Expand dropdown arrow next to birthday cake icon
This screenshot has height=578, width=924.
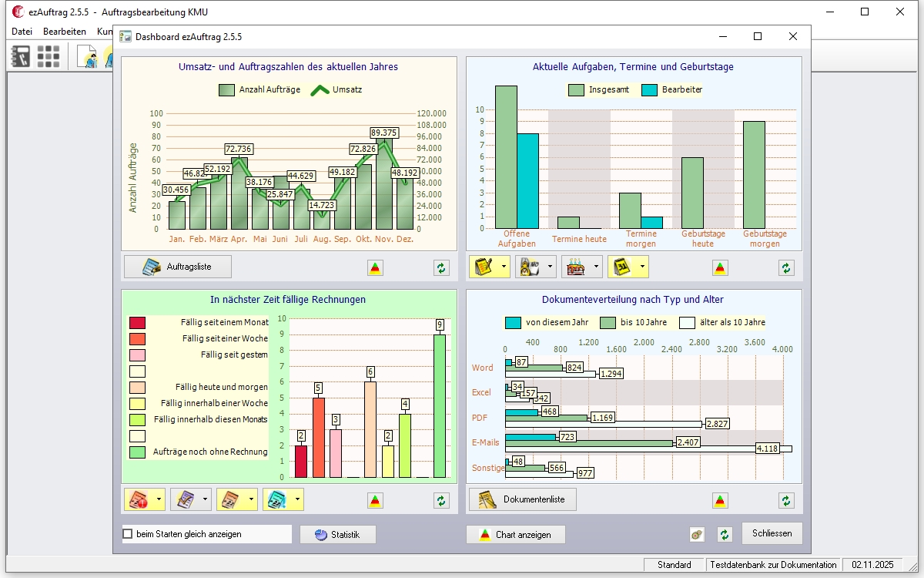(x=595, y=267)
